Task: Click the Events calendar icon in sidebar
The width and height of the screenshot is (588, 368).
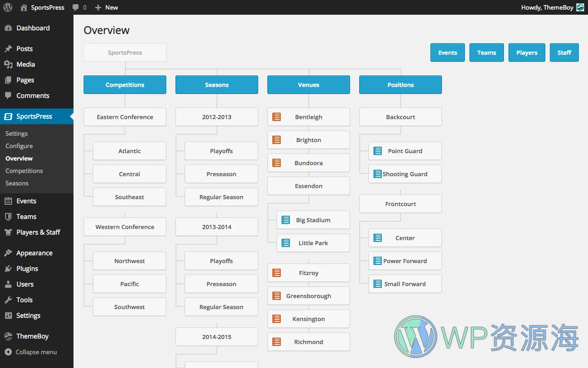Action: click(x=8, y=201)
